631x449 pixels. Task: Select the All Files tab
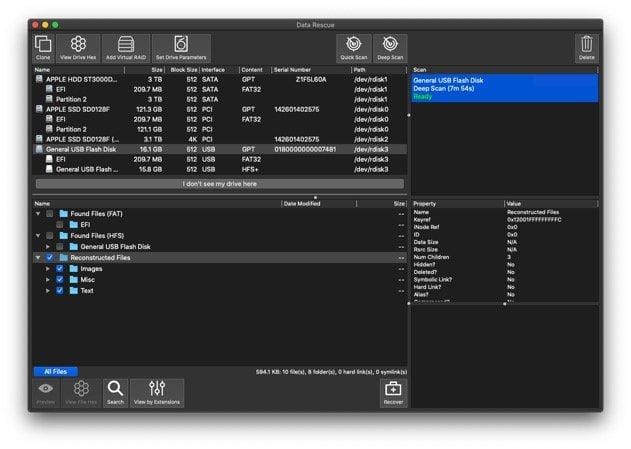pos(56,371)
